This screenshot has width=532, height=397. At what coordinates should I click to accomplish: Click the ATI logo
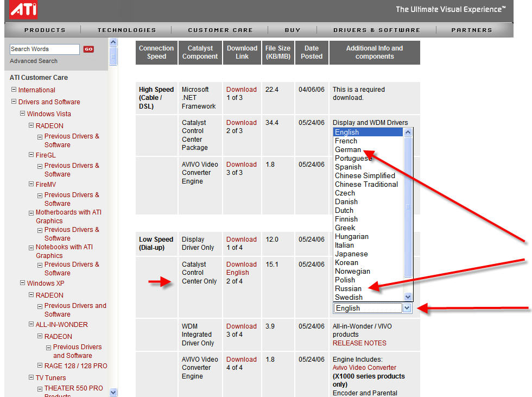[24, 10]
